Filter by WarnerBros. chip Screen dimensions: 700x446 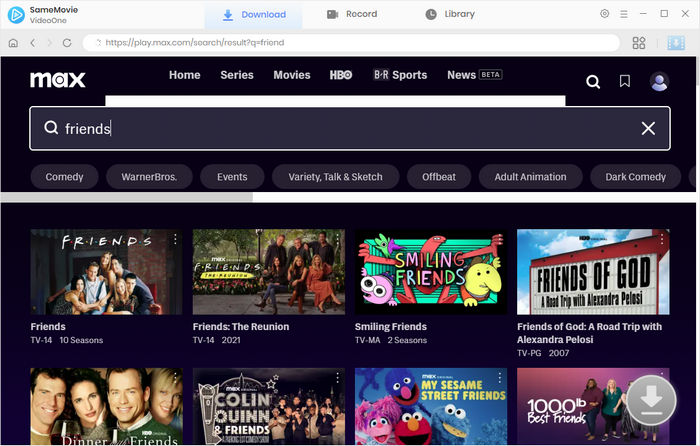coord(149,177)
